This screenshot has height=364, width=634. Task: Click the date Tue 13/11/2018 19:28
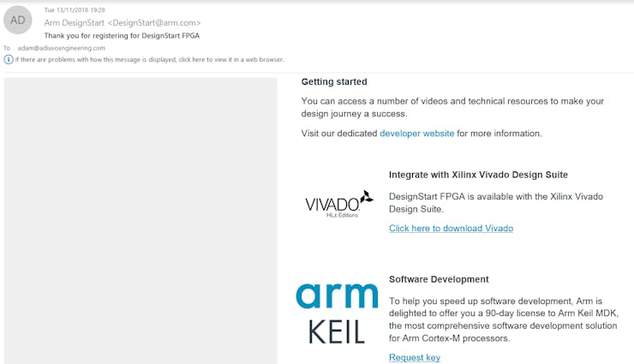pyautogui.click(x=75, y=9)
